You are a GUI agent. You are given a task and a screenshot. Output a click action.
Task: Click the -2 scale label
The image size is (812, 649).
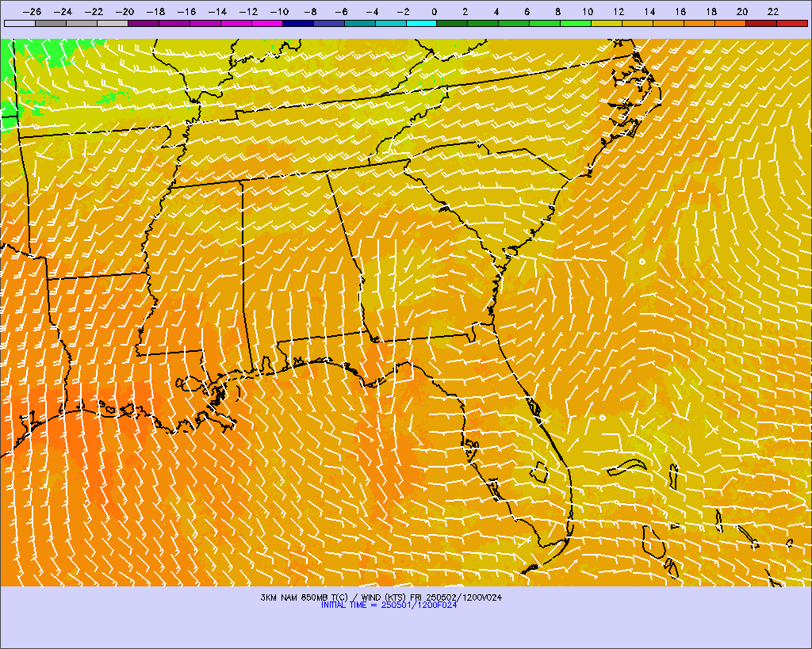click(404, 12)
